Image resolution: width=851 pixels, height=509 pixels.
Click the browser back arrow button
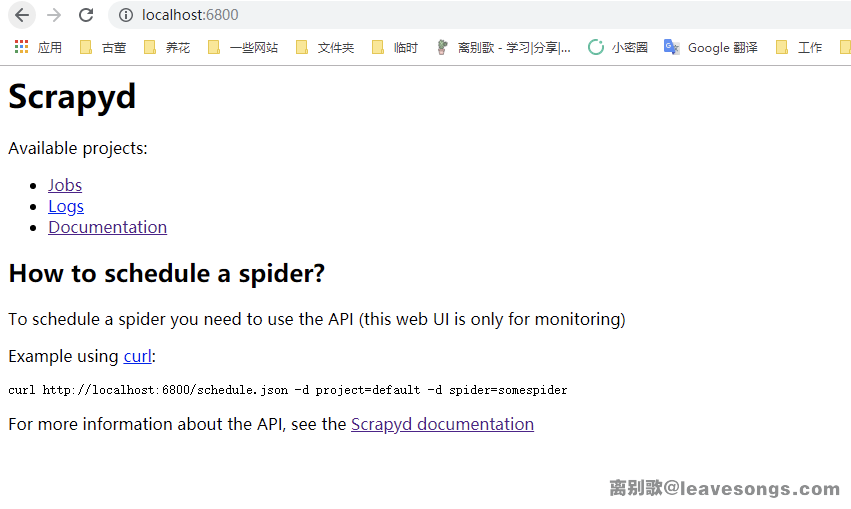22,15
